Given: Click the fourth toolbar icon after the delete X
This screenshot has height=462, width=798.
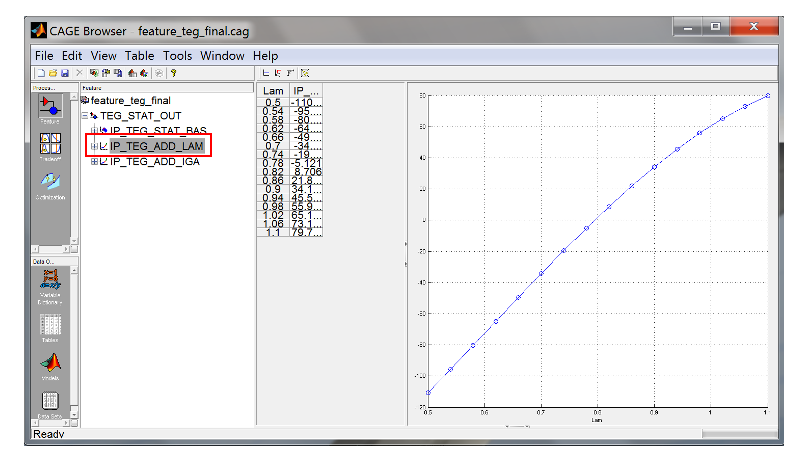Looking at the screenshot, I should (x=132, y=73).
